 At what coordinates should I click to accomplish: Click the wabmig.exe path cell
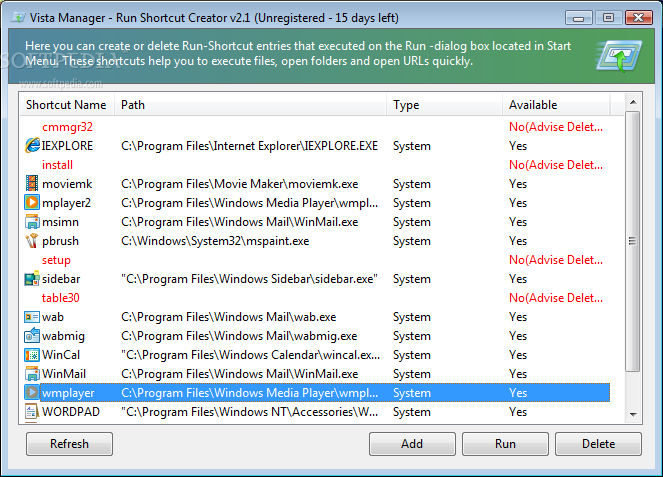coord(239,336)
